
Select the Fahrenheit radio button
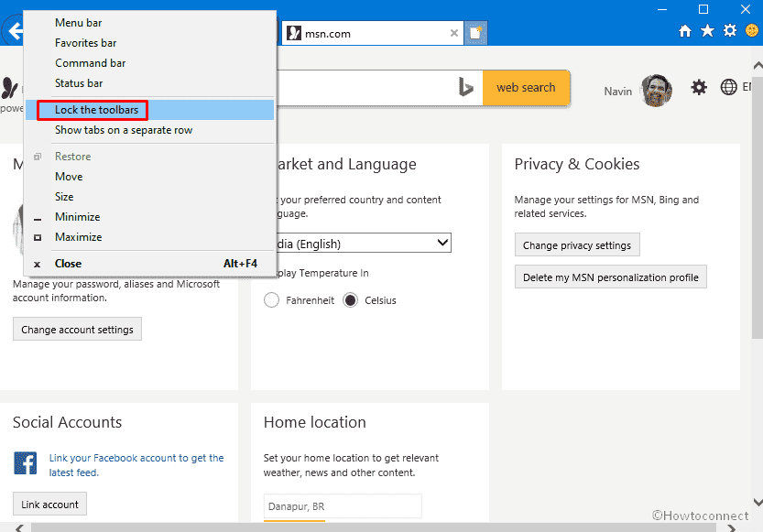271,300
